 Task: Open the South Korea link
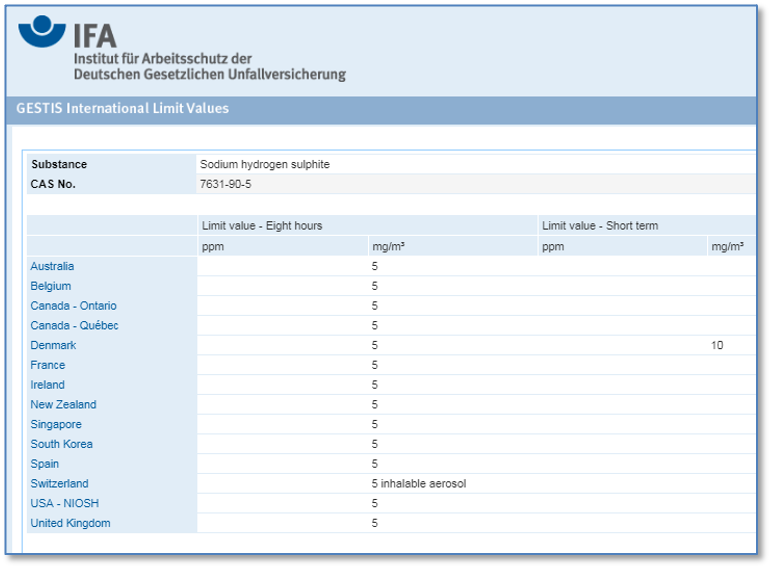click(61, 444)
